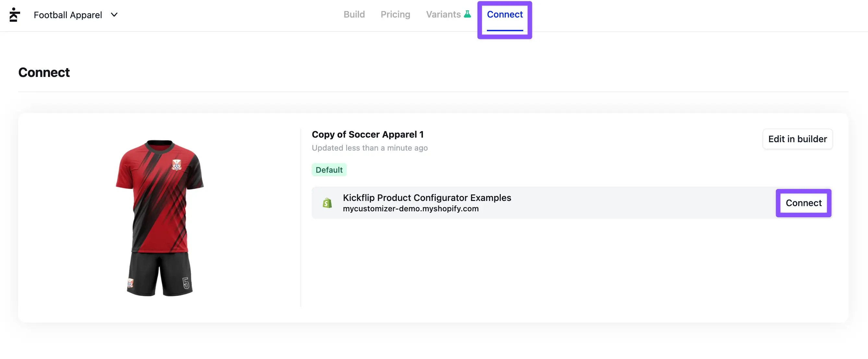
Task: Click the crest logo on the jersey
Action: pos(176,165)
